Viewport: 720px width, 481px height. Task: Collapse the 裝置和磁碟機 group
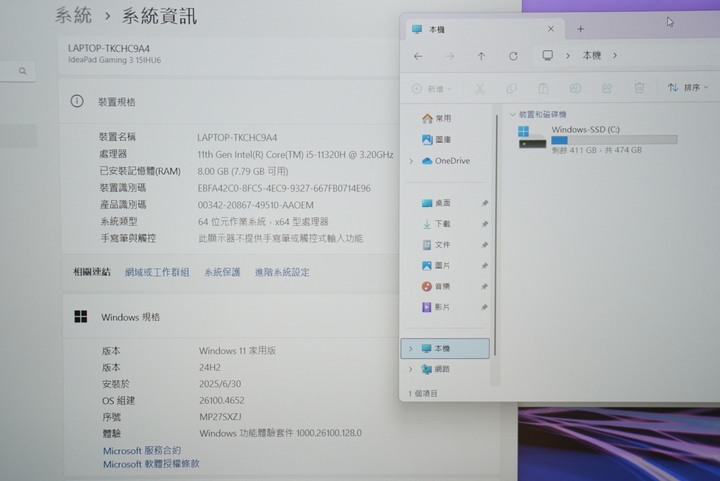click(512, 114)
